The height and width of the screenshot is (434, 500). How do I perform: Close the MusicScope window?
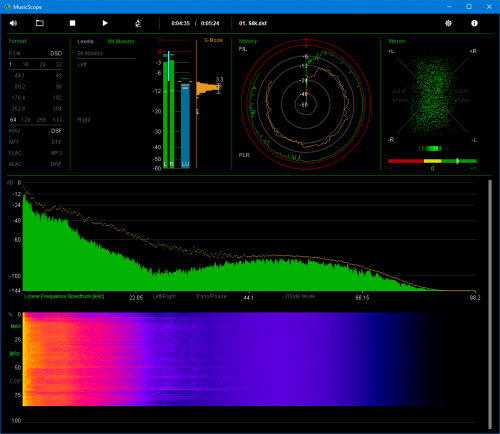pyautogui.click(x=489, y=7)
